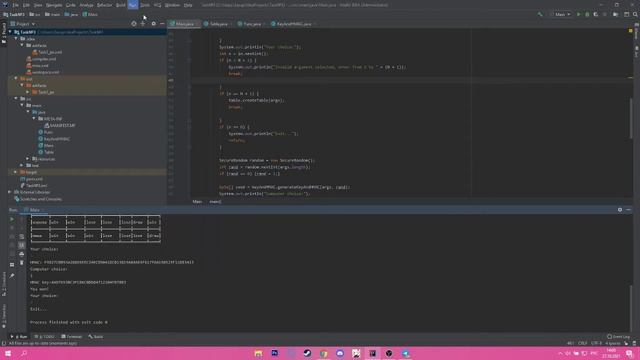The image size is (640, 360).
Task: Toggle the Structure side tool window stripe
Action: pyautogui.click(x=4, y=284)
